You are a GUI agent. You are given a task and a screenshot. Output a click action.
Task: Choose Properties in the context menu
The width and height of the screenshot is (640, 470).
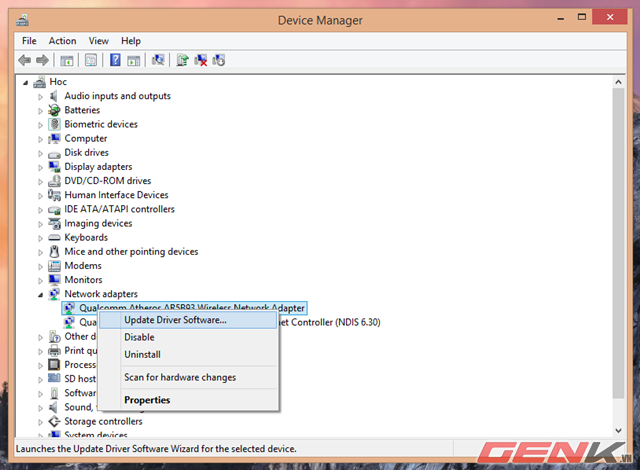(147, 400)
